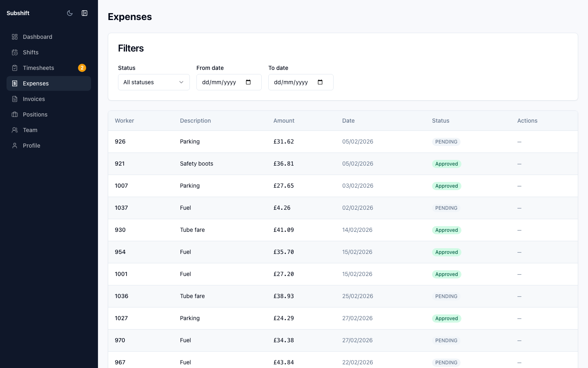Click PENDING badge for worker 926
Screen dimensions: 588x368
coord(446,142)
